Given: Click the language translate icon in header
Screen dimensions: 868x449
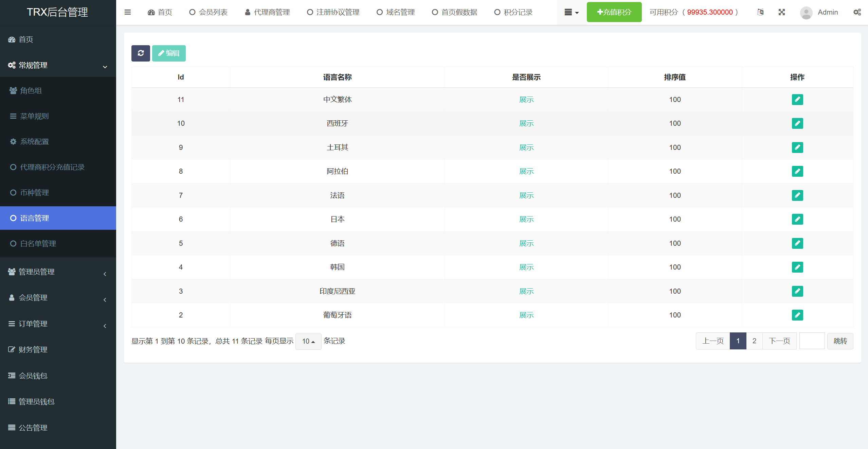Looking at the screenshot, I should point(760,12).
